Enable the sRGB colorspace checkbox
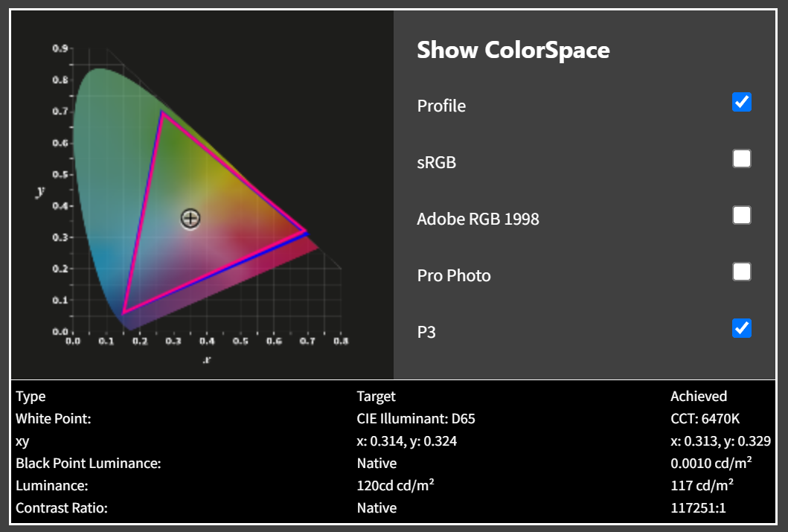 click(741, 158)
